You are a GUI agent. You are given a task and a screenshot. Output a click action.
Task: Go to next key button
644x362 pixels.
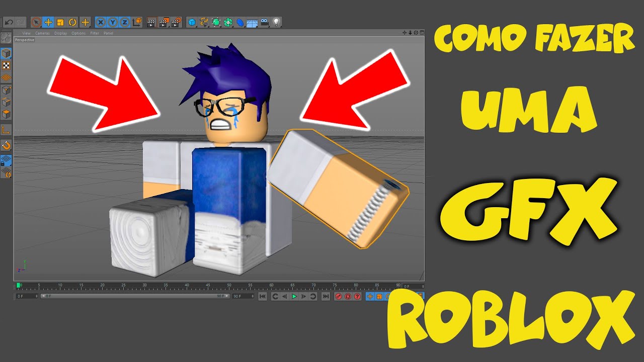click(313, 297)
